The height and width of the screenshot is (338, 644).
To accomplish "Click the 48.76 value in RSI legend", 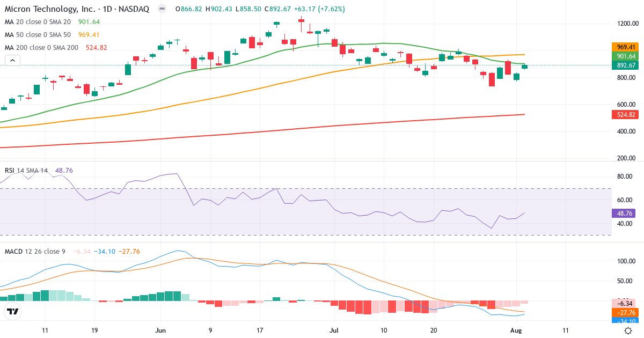I will (x=64, y=170).
